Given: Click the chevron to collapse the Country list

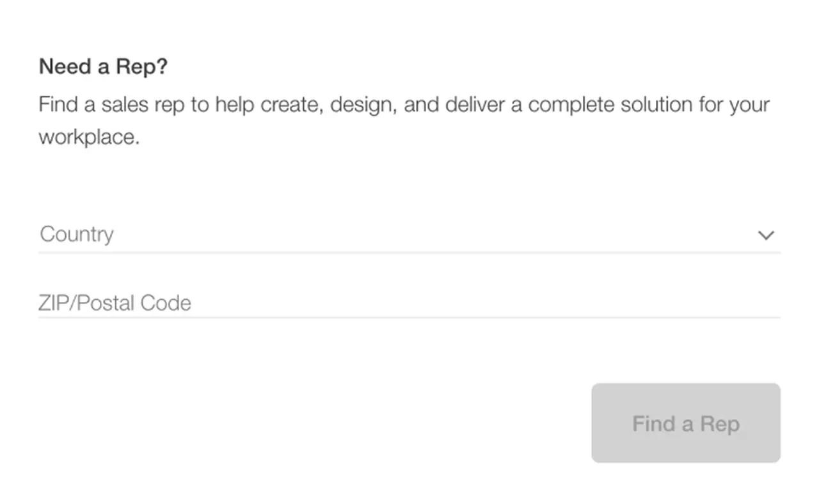Looking at the screenshot, I should [766, 235].
